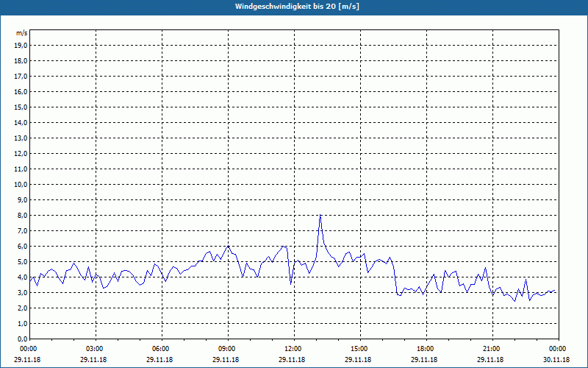Pick the "3,0" y-axis value
Screen dimensions: 588x368
[x=22, y=293]
